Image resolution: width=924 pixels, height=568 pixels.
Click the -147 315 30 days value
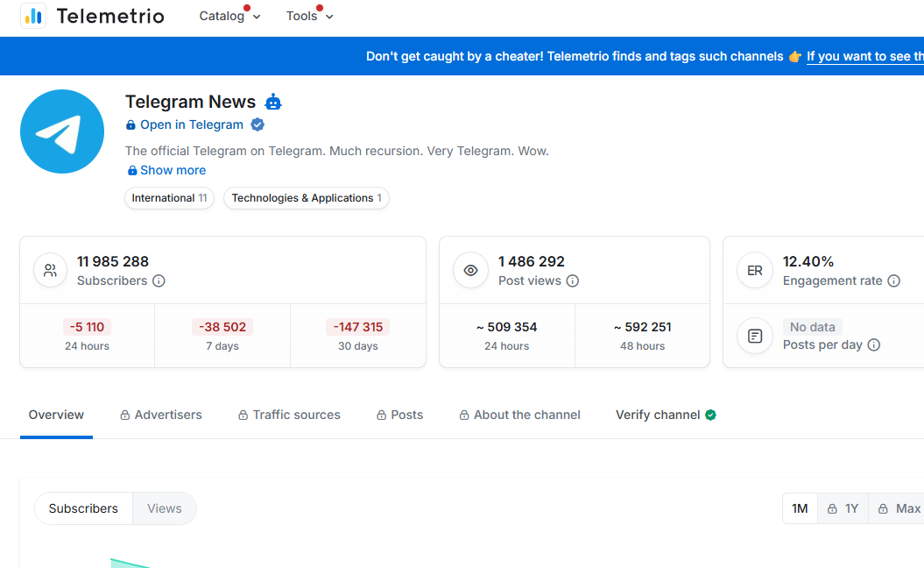[357, 327]
